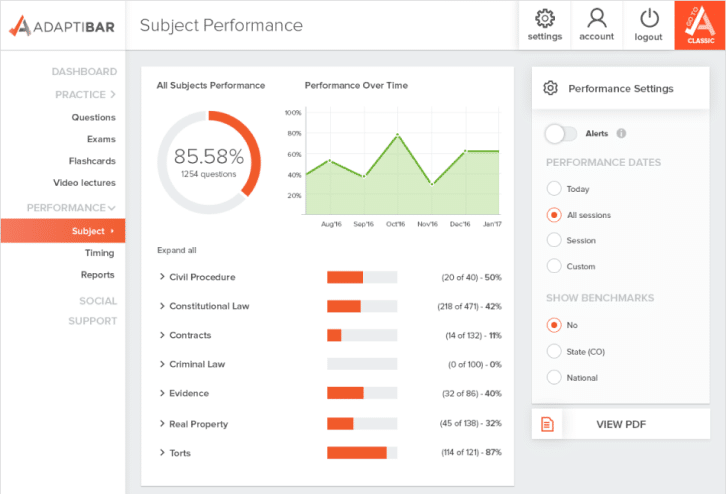Open the Reports page
This screenshot has height=494, width=726.
98,275
